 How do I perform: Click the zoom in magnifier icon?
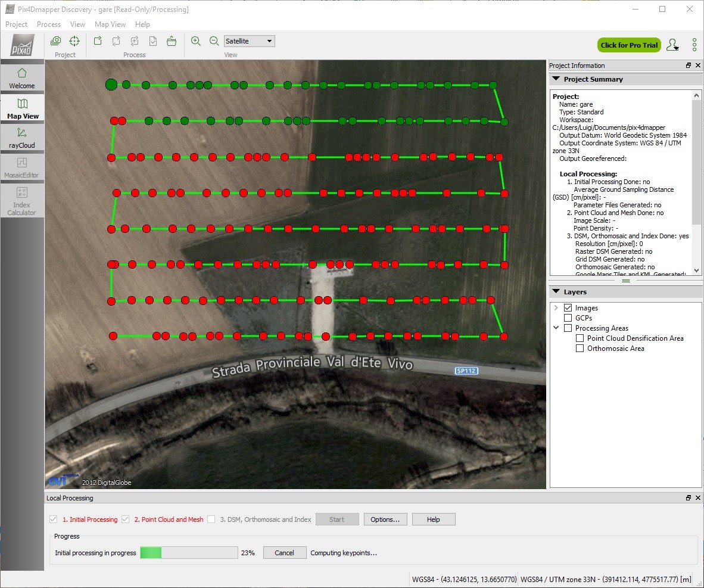tap(195, 41)
